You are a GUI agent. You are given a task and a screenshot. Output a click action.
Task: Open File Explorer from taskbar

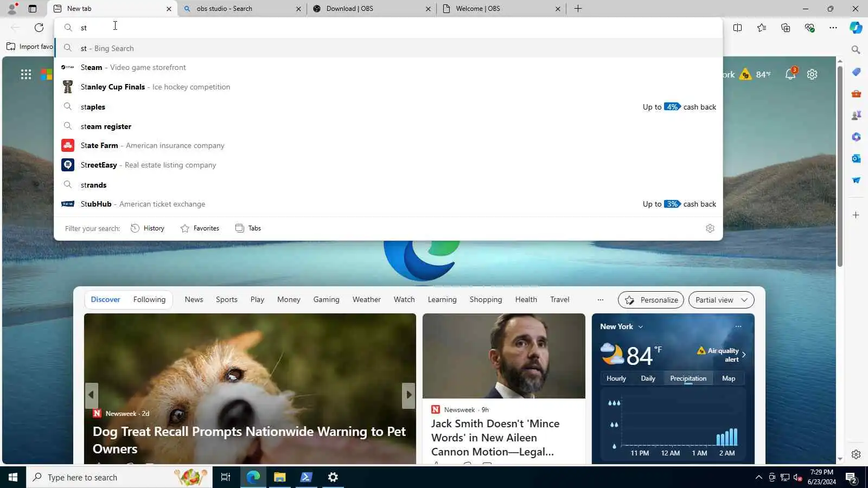[279, 477]
